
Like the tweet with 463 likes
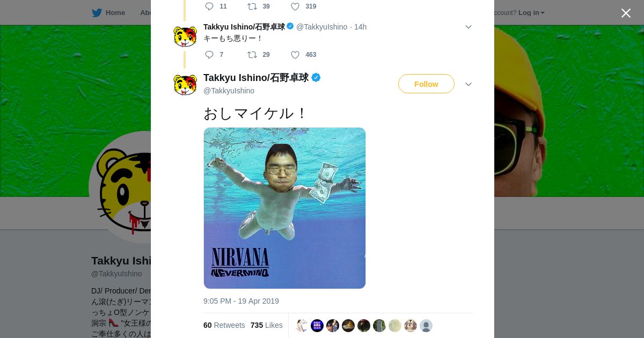click(x=295, y=55)
